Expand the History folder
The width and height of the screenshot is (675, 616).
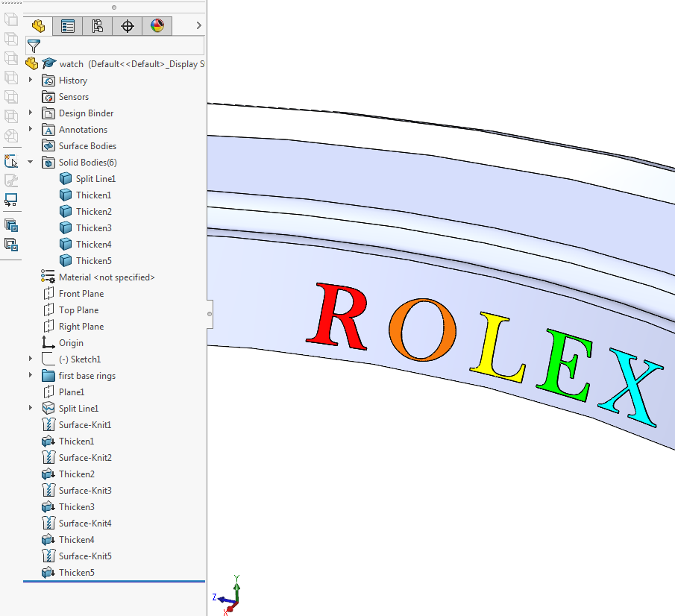pyautogui.click(x=30, y=80)
